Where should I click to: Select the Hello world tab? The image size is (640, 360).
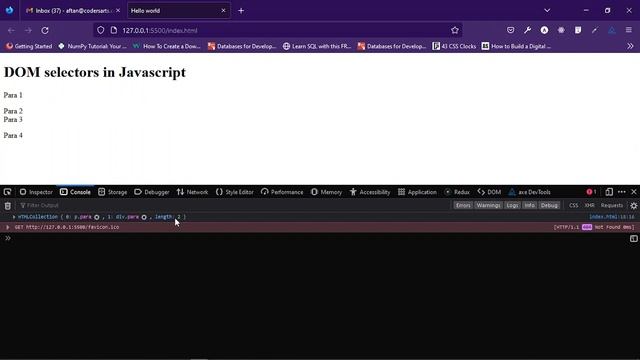point(179,11)
